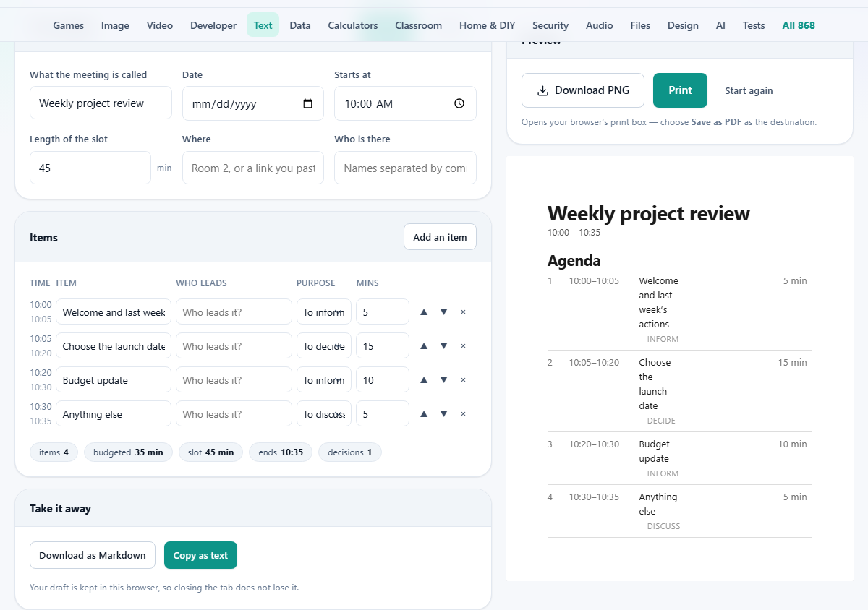The width and height of the screenshot is (868, 610).
Task: Open the clock picker in Starts at
Action: [x=459, y=103]
